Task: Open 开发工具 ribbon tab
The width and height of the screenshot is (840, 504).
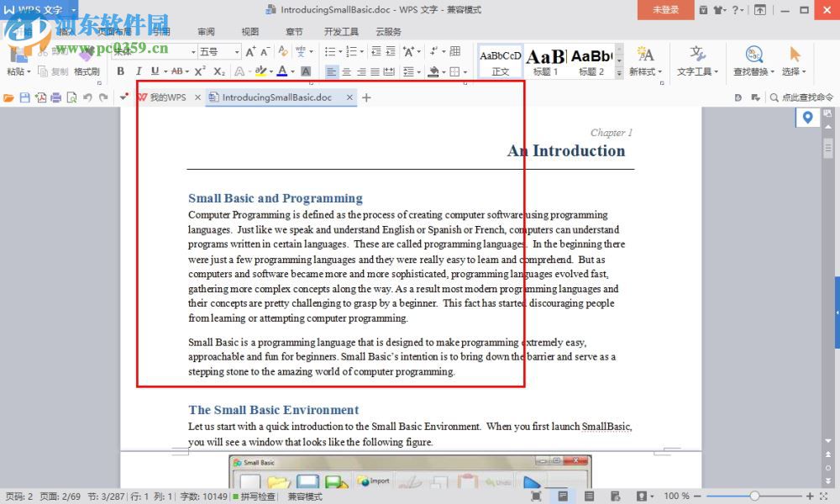Action: [x=341, y=32]
